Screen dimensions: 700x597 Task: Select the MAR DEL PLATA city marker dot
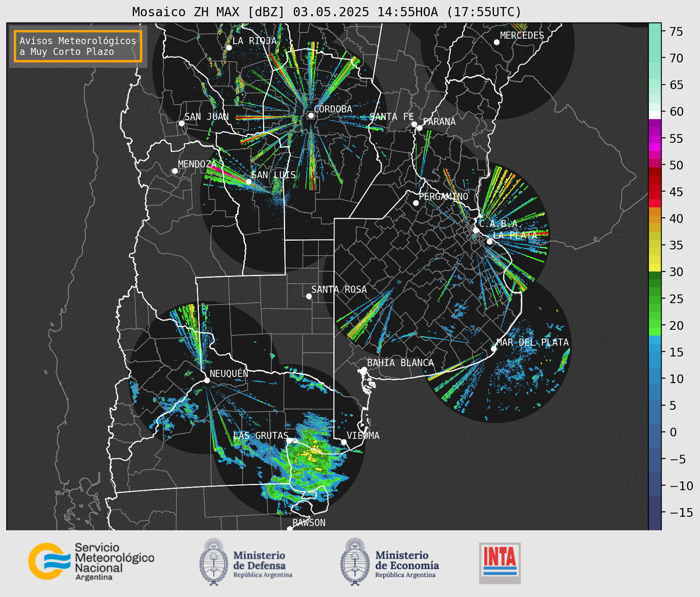pyautogui.click(x=493, y=348)
